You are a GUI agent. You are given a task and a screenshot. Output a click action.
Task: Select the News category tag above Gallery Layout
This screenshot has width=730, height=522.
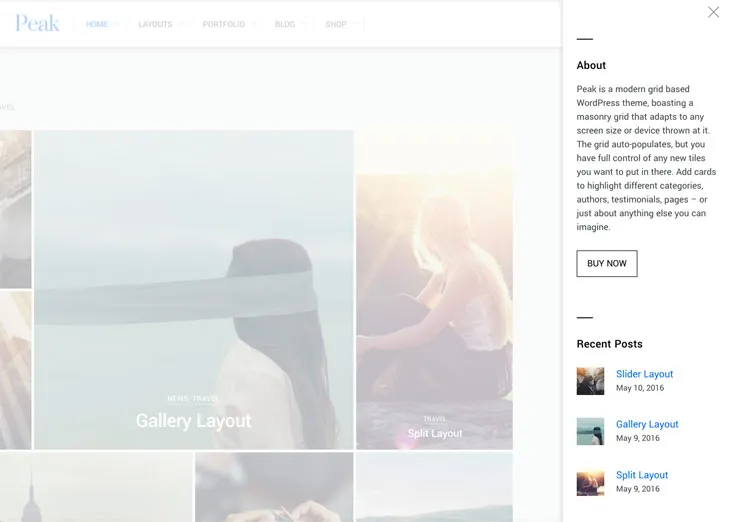tap(178, 398)
